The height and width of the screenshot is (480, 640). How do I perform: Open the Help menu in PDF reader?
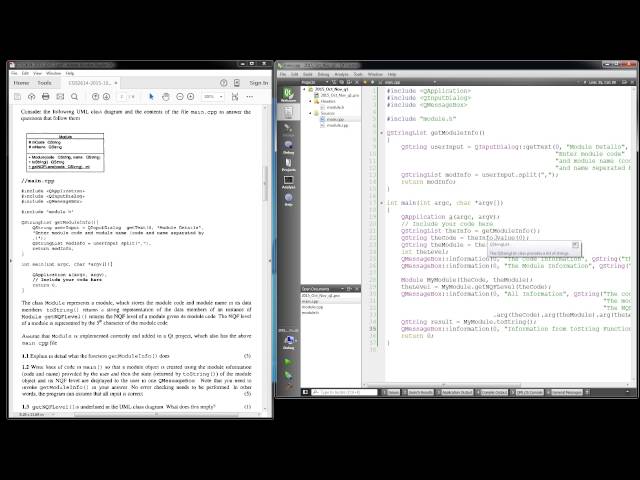70,73
